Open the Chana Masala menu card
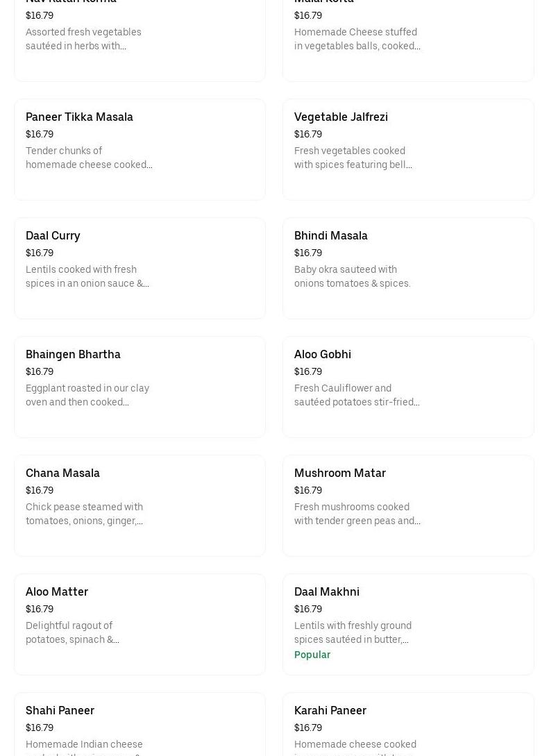The height and width of the screenshot is (756, 558). tap(62, 473)
